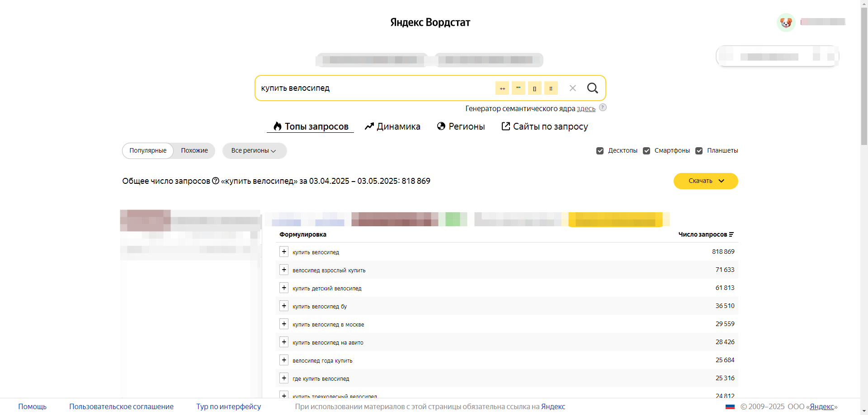Expand the 'купить велосипед бу' row

point(284,306)
